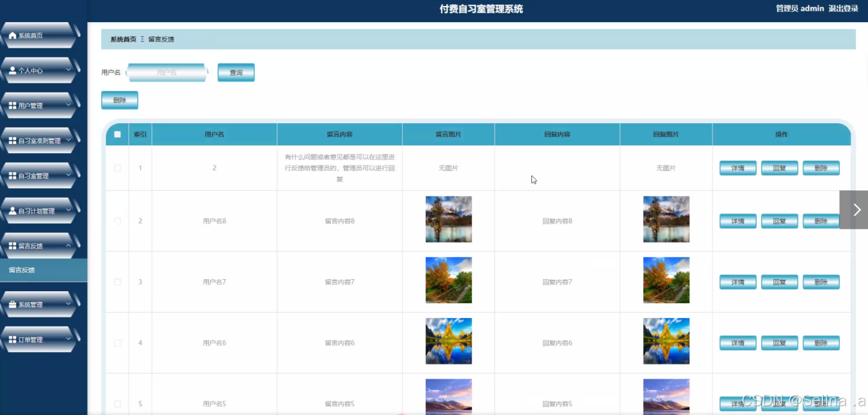Image resolution: width=868 pixels, height=415 pixels.
Task: Click 删除 for 用户名6 row
Action: coord(821,343)
